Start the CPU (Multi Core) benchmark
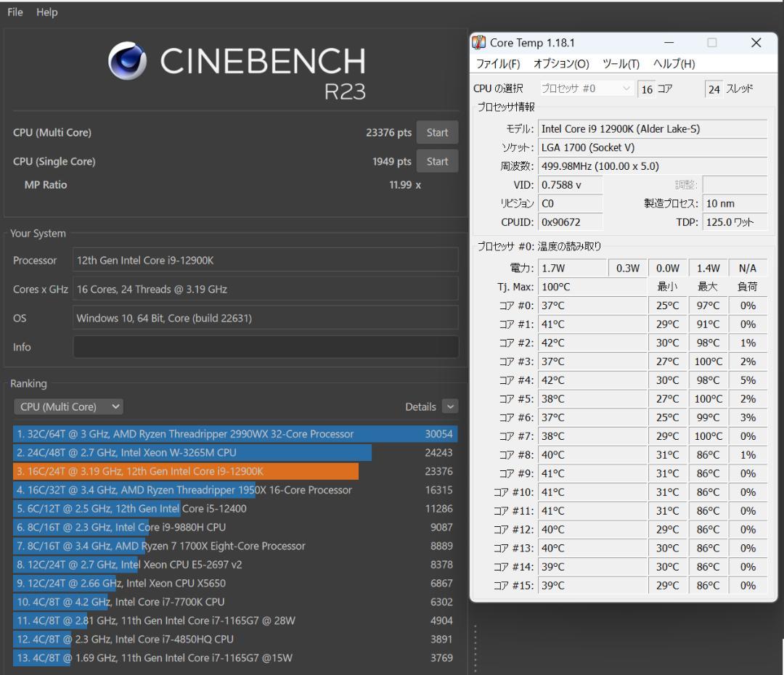This screenshot has width=784, height=675. click(437, 133)
